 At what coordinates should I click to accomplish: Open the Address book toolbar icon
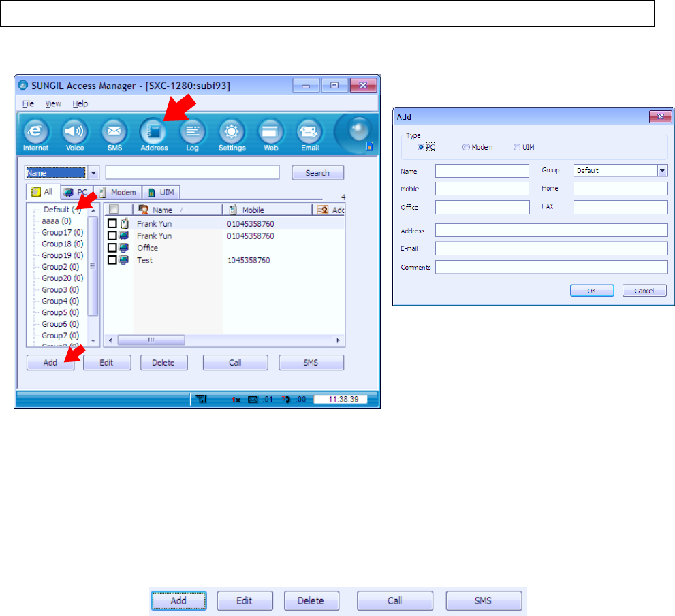coord(154,135)
